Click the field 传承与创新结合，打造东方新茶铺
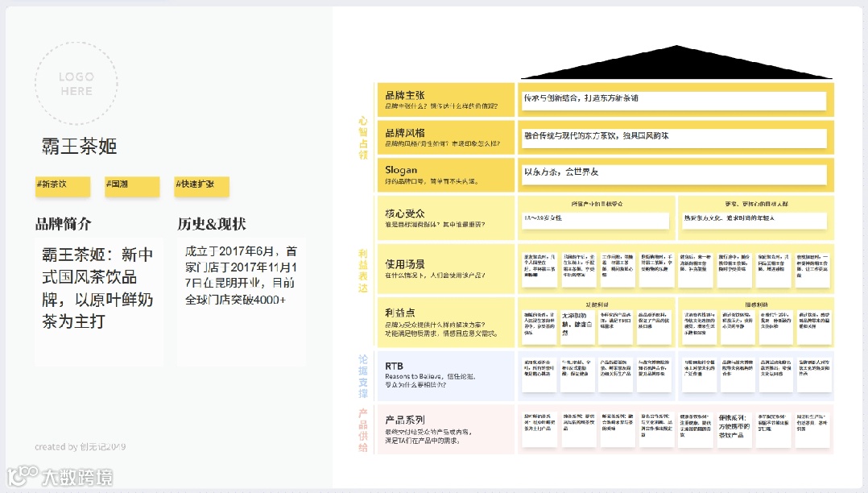Viewport: 868px width, 493px height. coord(674,100)
